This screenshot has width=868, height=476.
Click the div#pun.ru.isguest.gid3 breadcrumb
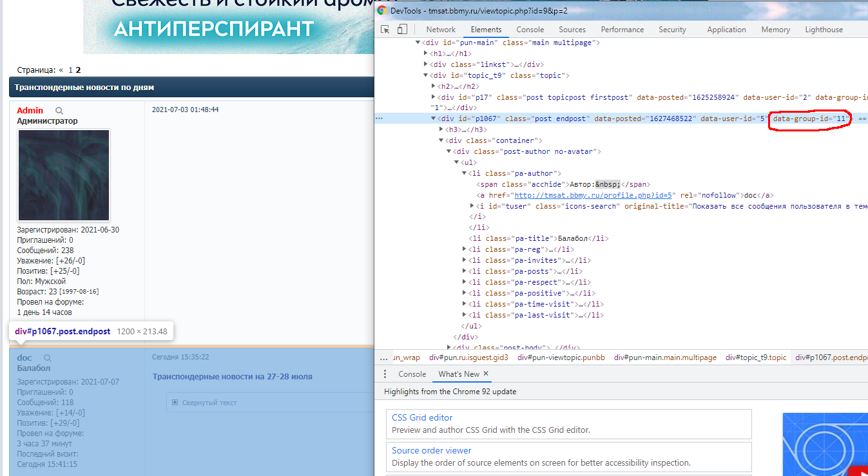pos(468,357)
